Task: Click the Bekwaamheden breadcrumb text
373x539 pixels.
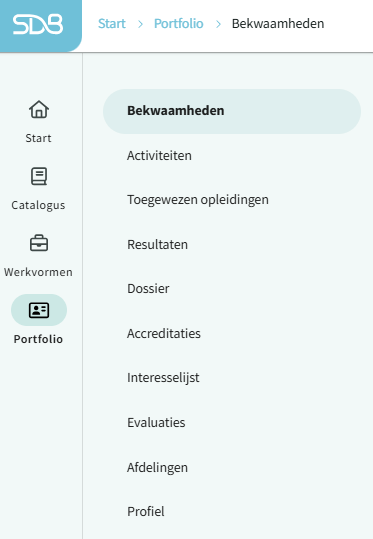Action: coord(278,24)
